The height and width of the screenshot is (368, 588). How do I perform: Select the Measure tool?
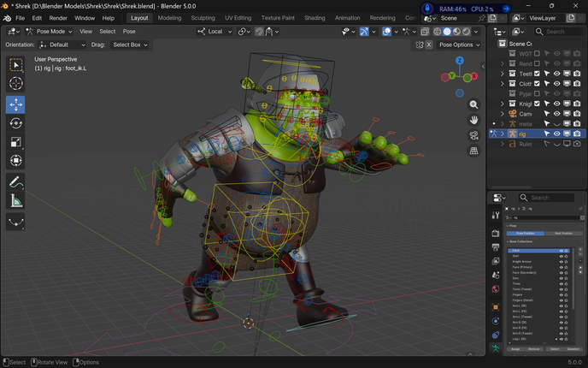pyautogui.click(x=15, y=200)
